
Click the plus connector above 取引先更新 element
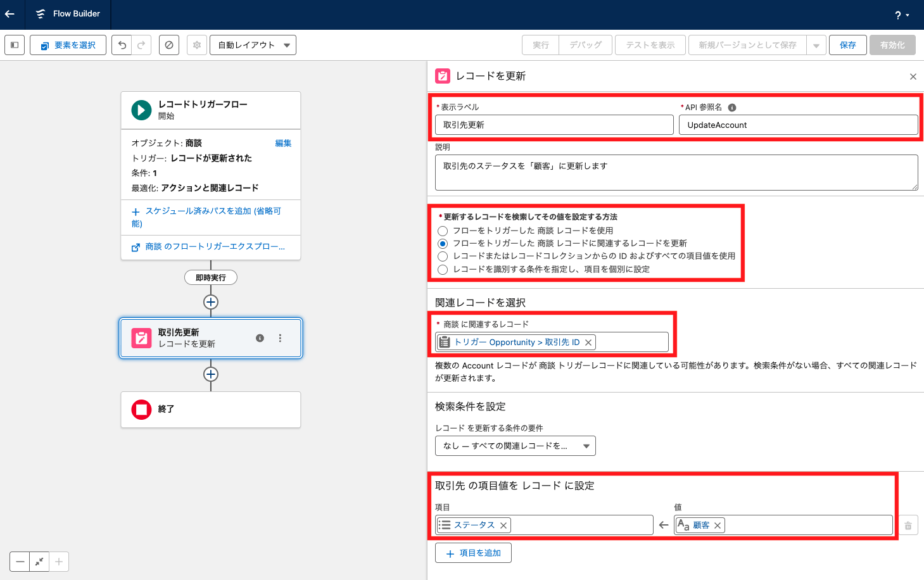[x=211, y=302]
